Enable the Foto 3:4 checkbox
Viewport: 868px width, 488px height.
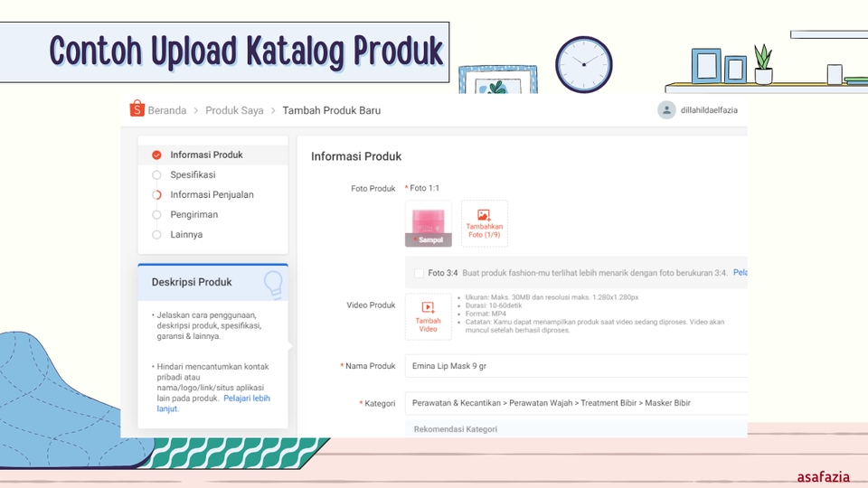click(x=419, y=273)
